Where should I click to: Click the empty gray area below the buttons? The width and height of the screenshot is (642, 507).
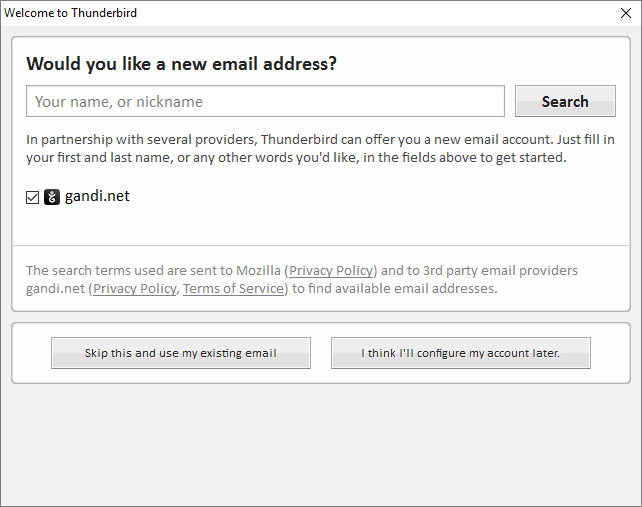(320, 445)
